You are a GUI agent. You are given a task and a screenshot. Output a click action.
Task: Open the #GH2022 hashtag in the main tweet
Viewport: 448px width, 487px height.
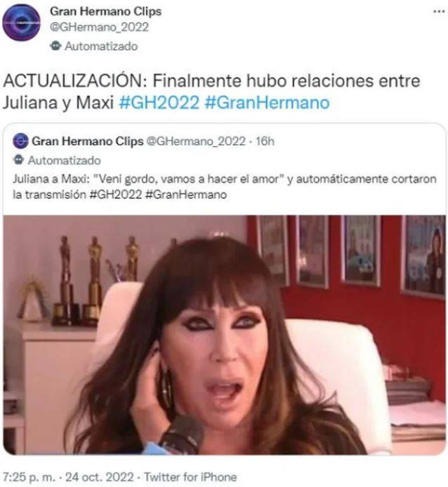point(159,102)
